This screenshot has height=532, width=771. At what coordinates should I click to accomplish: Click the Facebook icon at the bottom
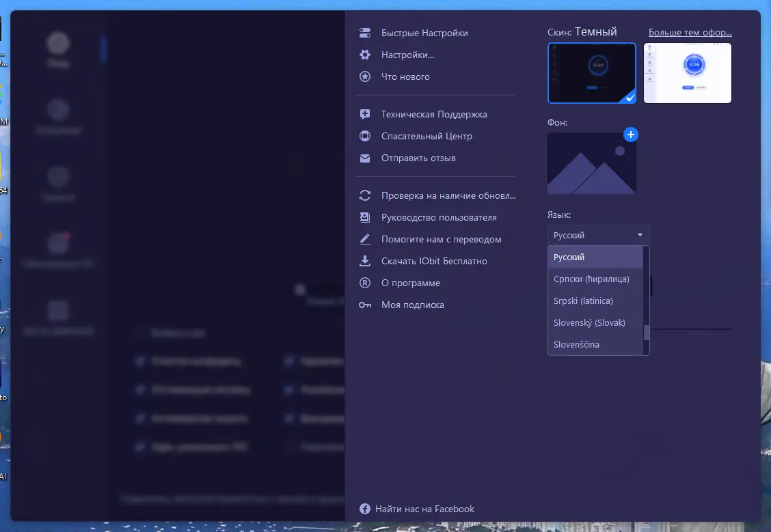[x=364, y=509]
